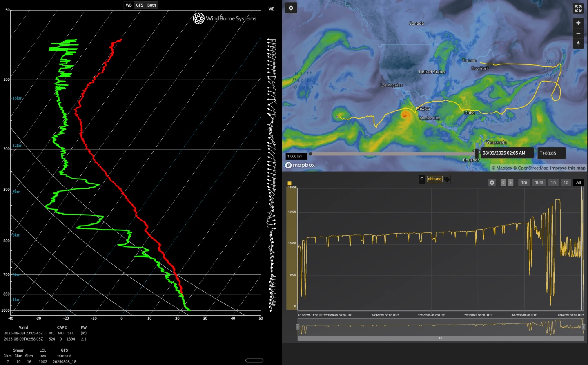Viewport: 588px width, 365px height.
Task: Click the range selector scrollbar grip
Action: (x=441, y=338)
